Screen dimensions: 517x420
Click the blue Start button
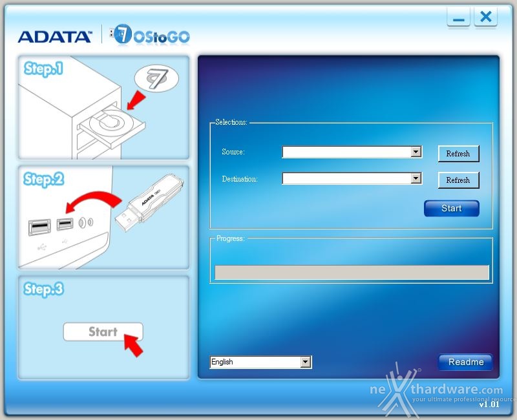(x=451, y=208)
